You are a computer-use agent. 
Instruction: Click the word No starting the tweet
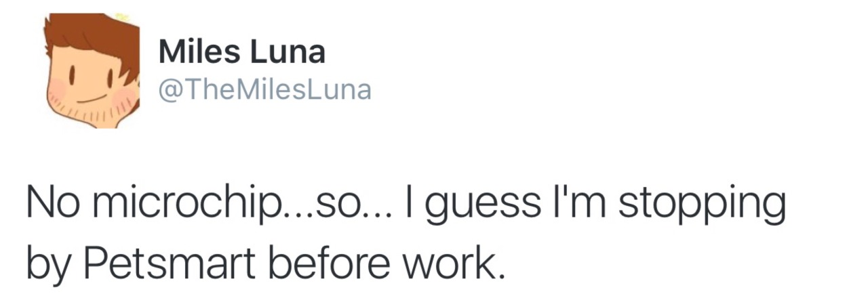[51, 203]
